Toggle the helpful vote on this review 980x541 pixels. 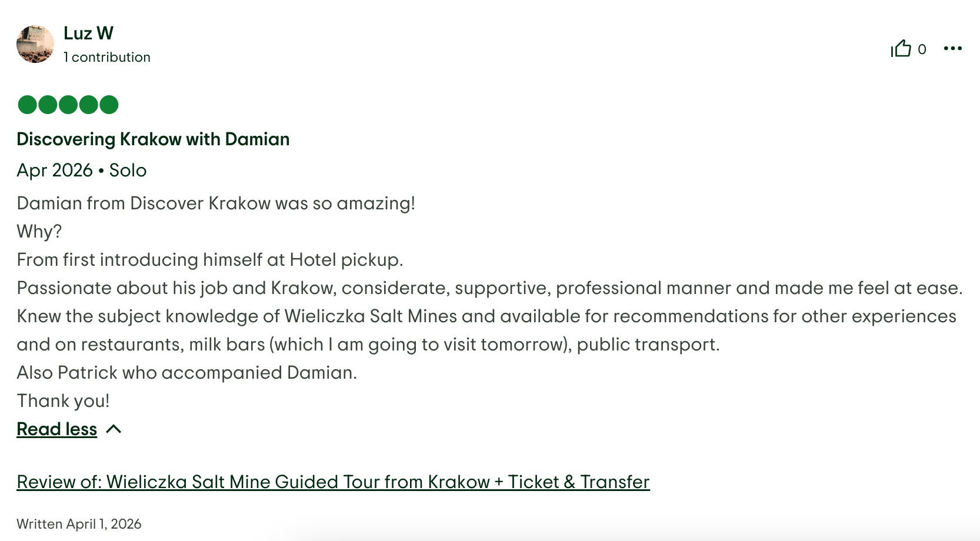click(x=901, y=48)
